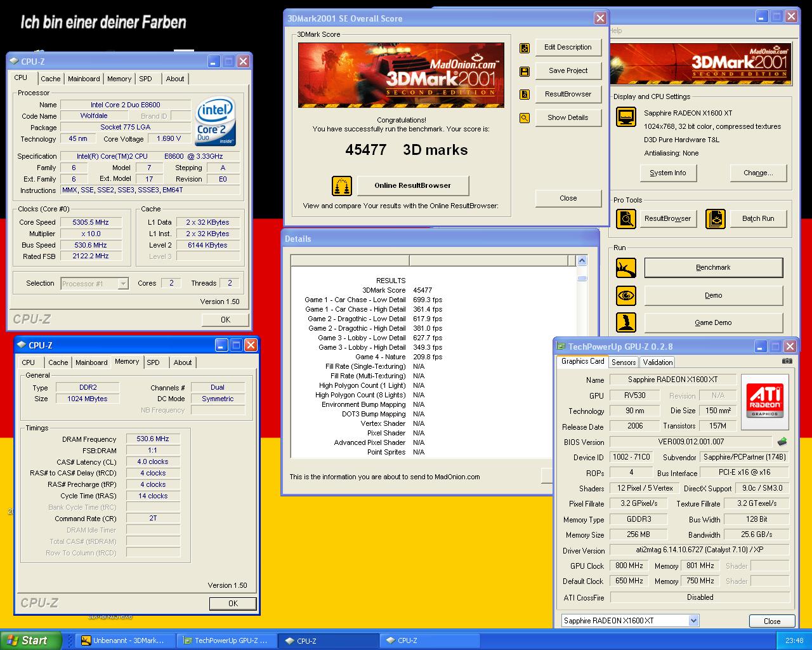
Task: Click the 45477 3D marks score
Action: click(x=406, y=150)
